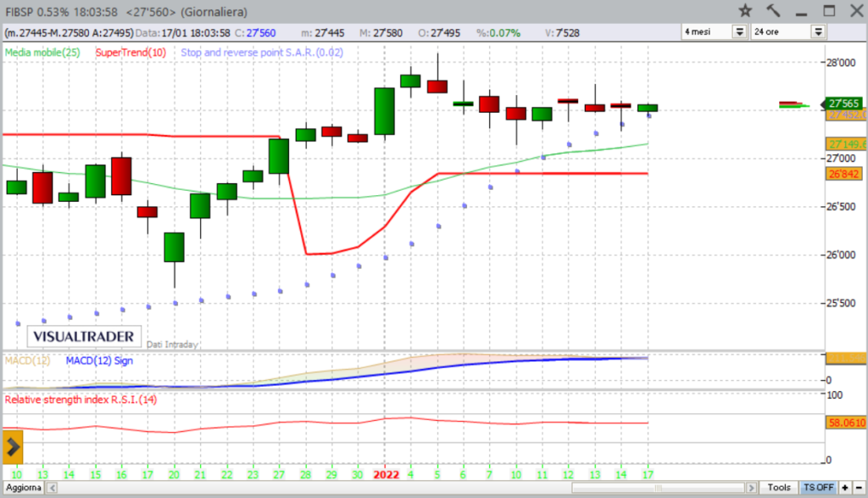Image resolution: width=868 pixels, height=498 pixels.
Task: Open the hammer settings tool
Action: [772, 10]
